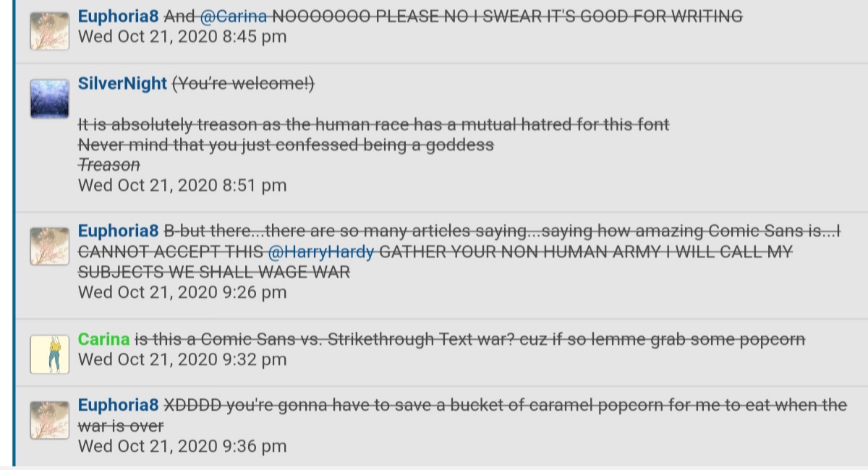The image size is (868, 470).
Task: Select the Wed Oct 21, 2020 9:26 pm timestamp
Action: 182,292
